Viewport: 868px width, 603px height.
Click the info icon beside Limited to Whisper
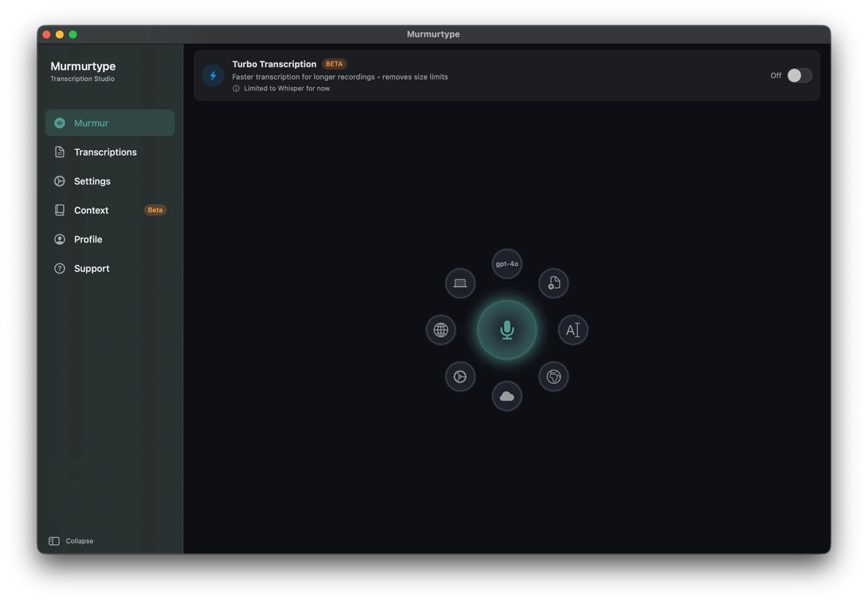point(236,89)
